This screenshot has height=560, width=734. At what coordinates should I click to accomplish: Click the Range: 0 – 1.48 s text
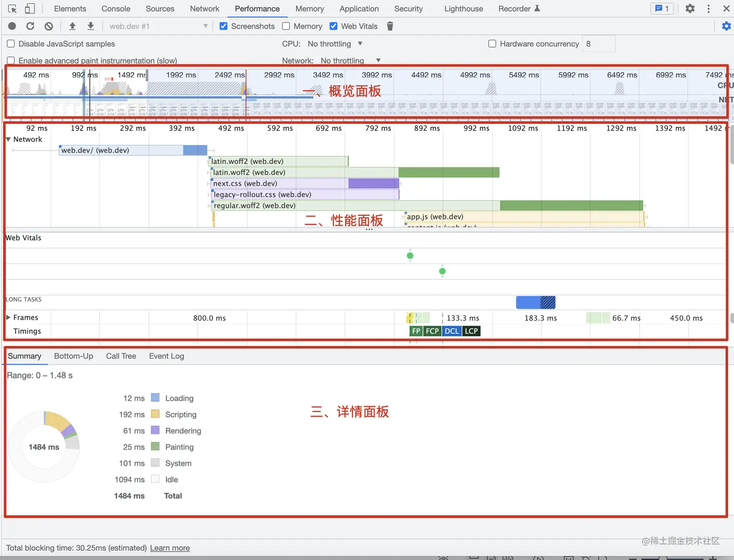click(x=40, y=376)
